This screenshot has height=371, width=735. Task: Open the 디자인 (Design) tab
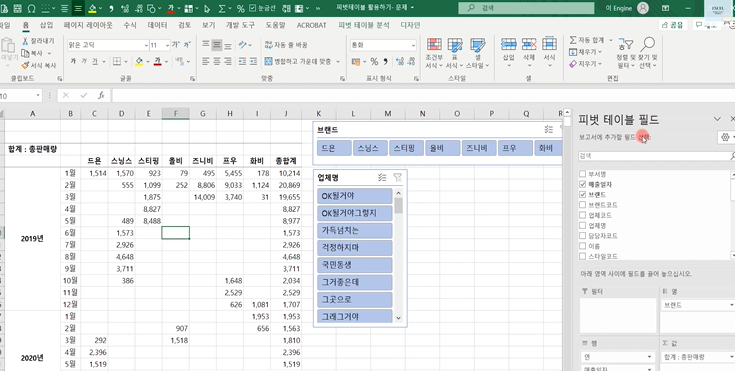pyautogui.click(x=410, y=25)
